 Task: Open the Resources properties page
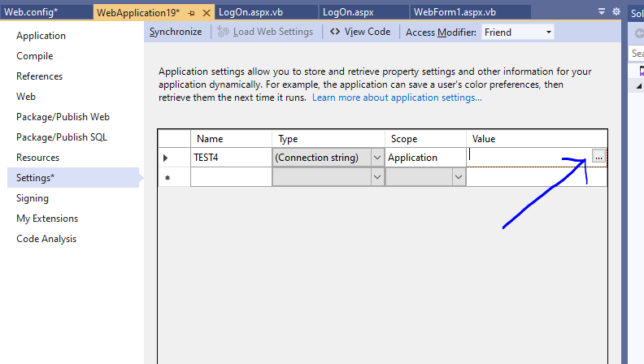click(37, 158)
